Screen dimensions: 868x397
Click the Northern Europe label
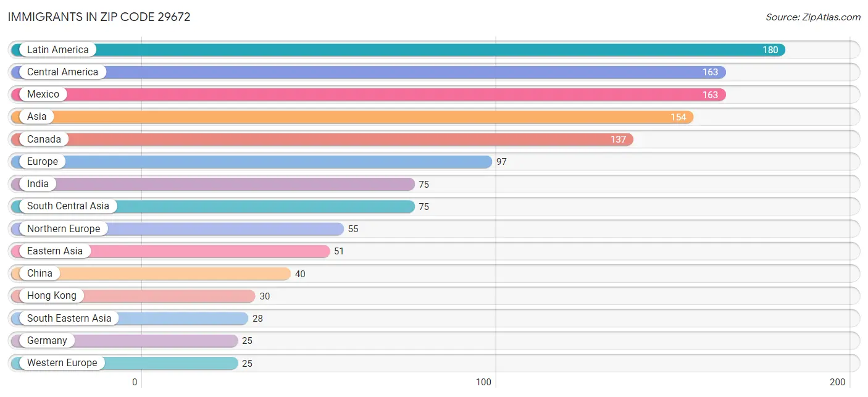64,228
